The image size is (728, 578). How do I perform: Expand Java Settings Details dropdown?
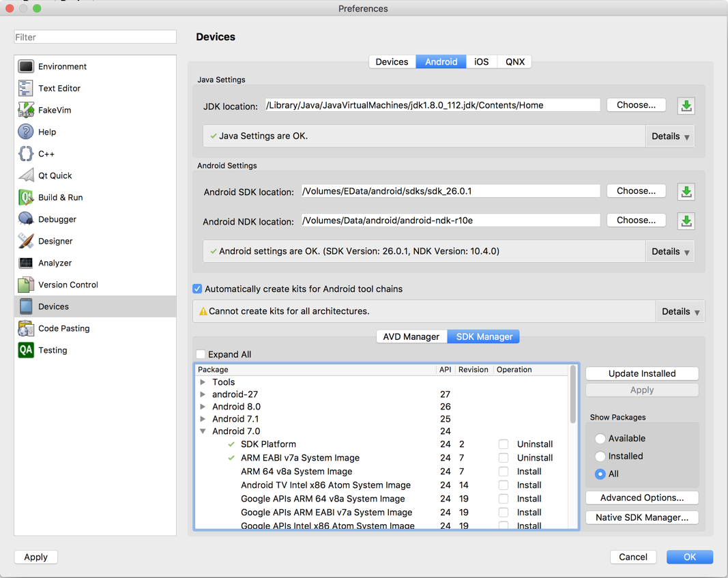click(x=670, y=136)
